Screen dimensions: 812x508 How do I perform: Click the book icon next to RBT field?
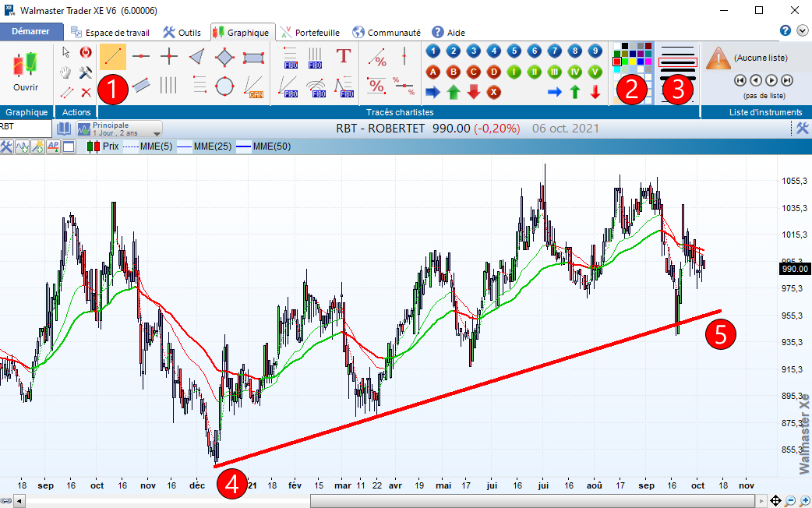point(64,129)
